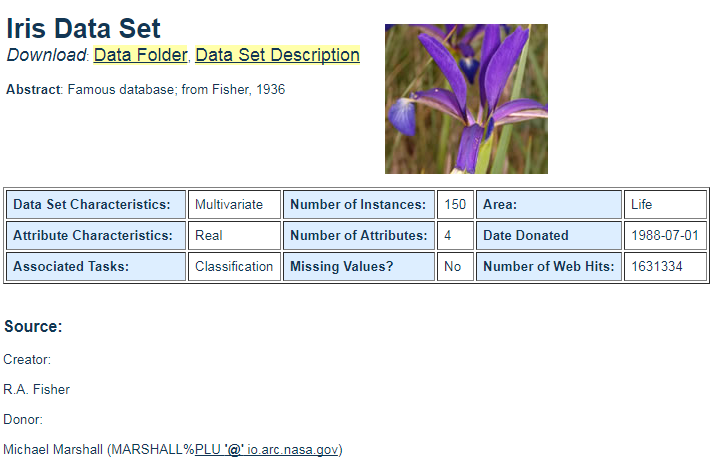Select the Life area value cell

665,205
